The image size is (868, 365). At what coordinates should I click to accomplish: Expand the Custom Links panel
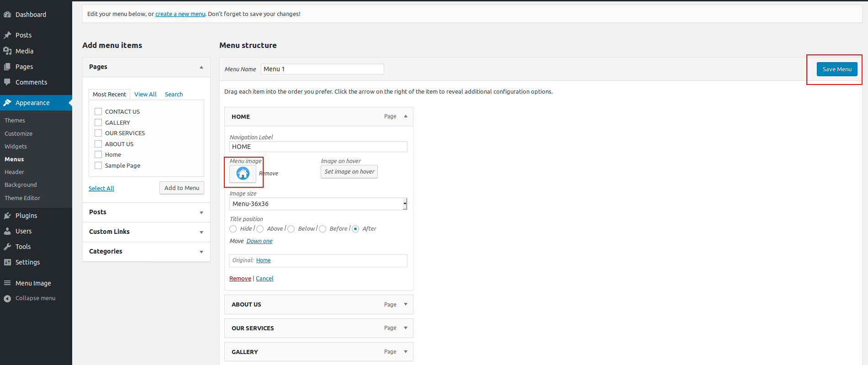coord(201,233)
